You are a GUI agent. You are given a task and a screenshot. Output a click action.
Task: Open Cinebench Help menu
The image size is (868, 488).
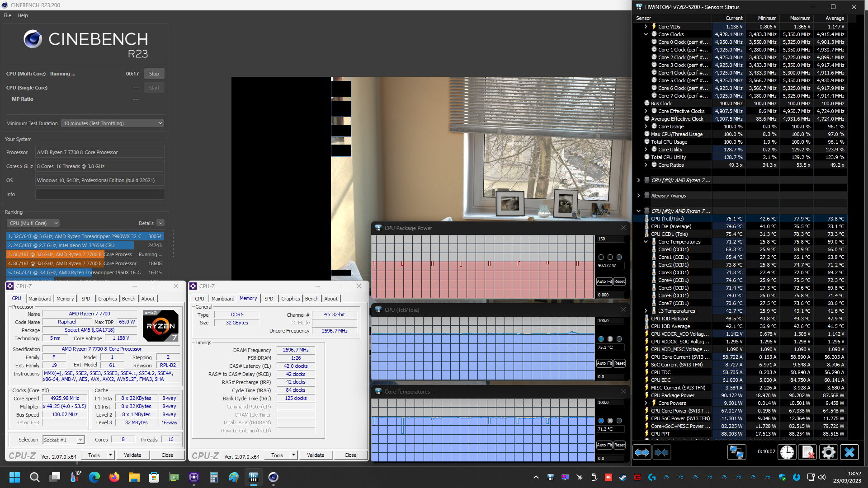(23, 15)
